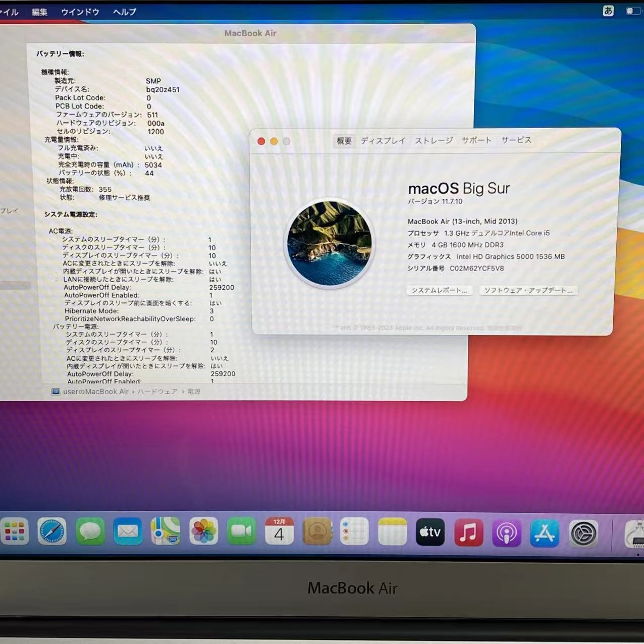Select userのMacBook Air in the breadcrumb
644x644 pixels.
(96, 392)
